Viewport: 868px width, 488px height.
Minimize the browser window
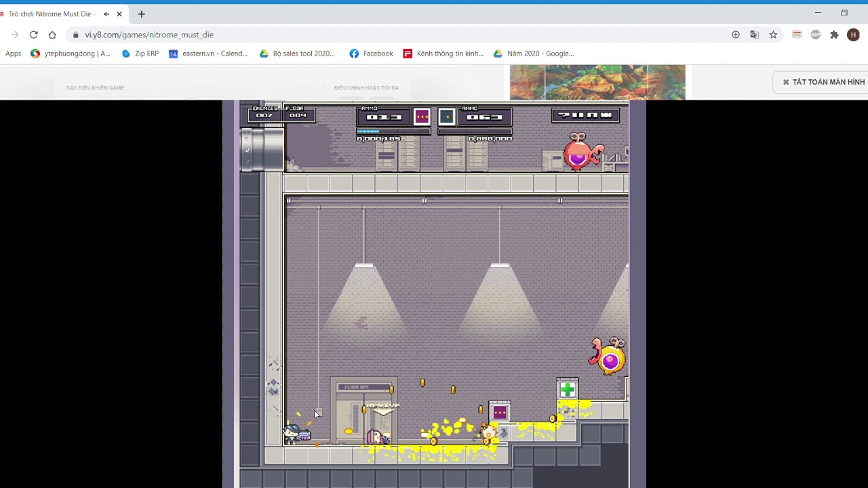(x=818, y=13)
